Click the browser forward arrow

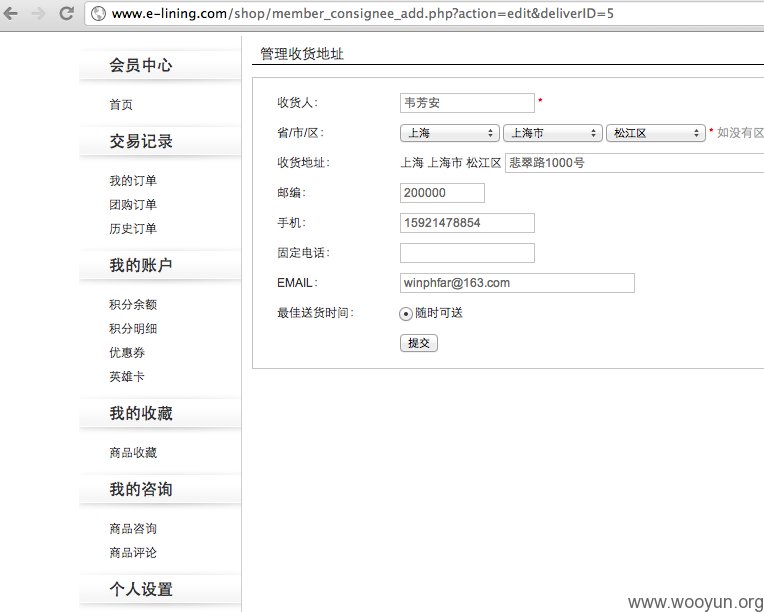click(x=38, y=13)
